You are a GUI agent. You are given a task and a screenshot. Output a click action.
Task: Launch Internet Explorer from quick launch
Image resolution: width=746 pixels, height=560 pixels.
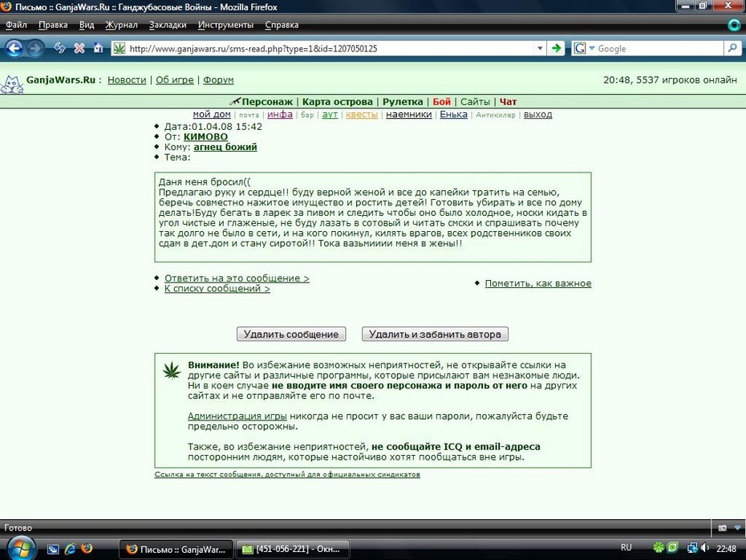[70, 549]
